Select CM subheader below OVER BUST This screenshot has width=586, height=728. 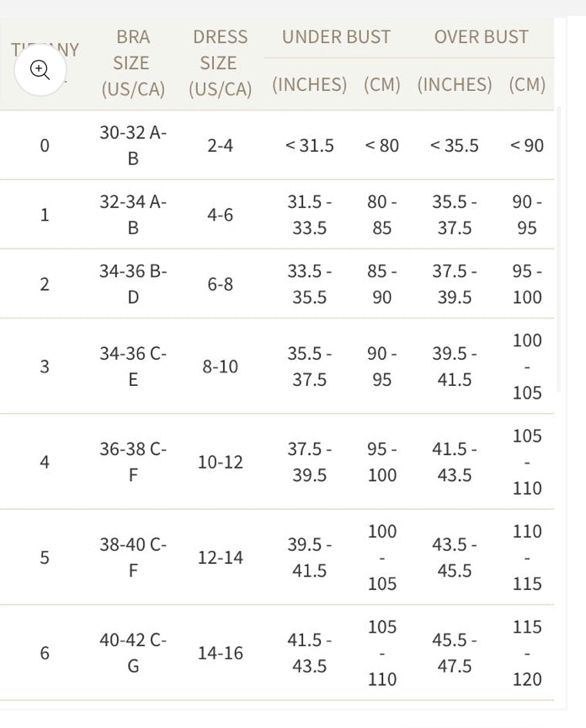527,84
